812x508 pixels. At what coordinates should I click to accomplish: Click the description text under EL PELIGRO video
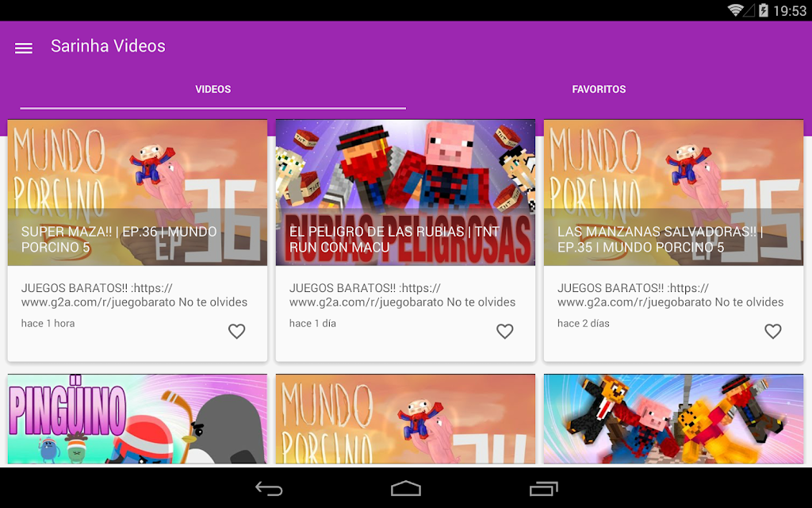402,295
